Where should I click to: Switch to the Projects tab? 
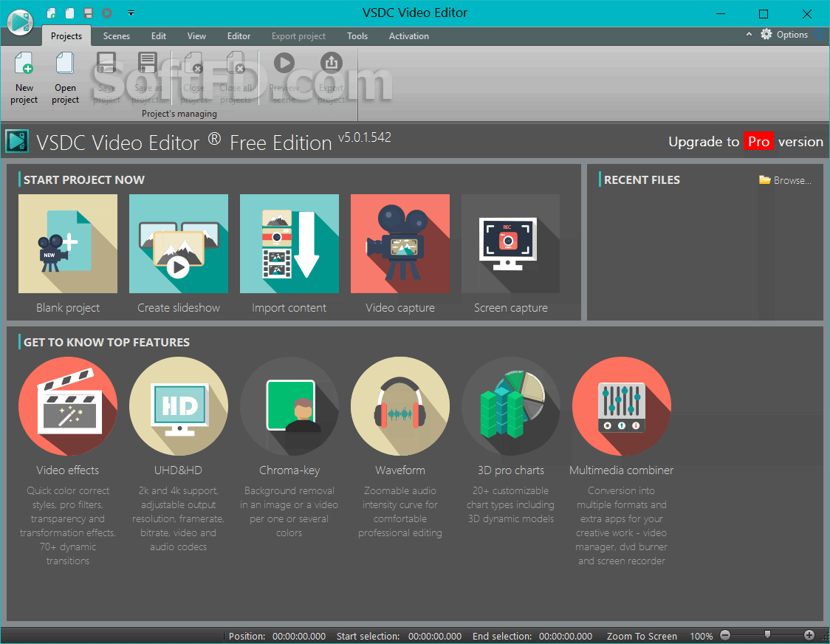click(66, 36)
